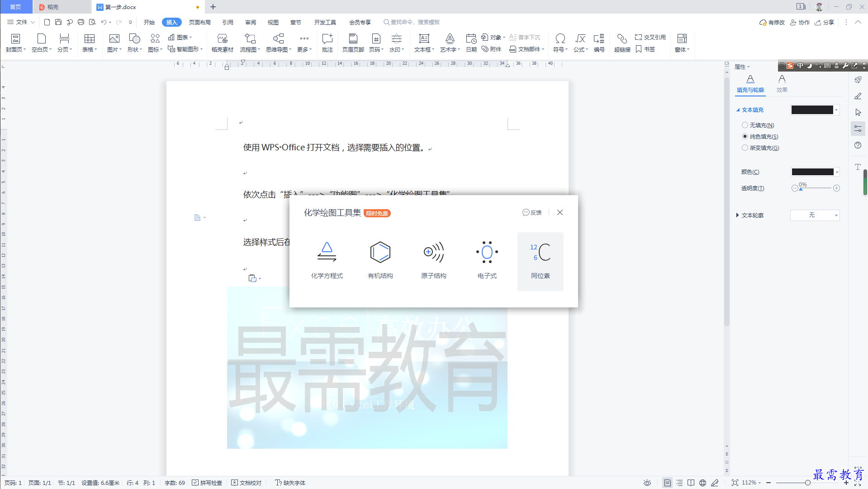Click the 协作 collaborate button

(800, 22)
